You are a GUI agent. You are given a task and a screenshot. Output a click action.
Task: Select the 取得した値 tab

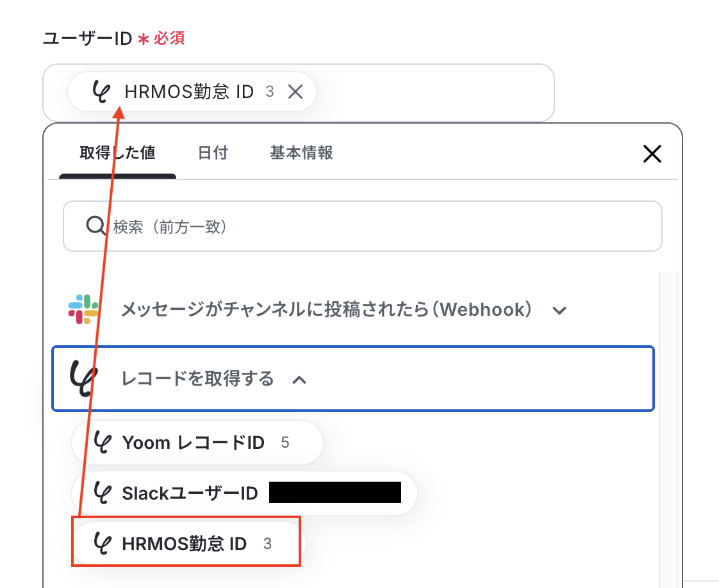coord(117,152)
